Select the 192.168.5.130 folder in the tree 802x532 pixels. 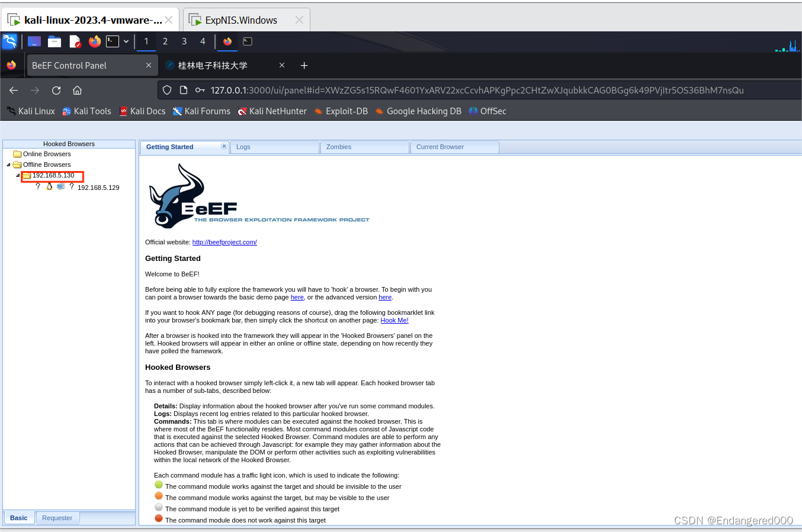[x=49, y=175]
